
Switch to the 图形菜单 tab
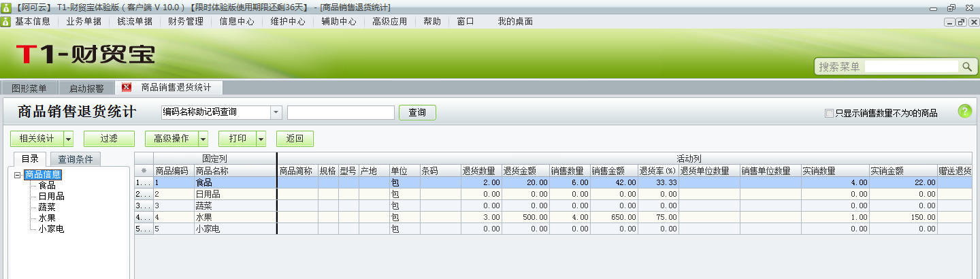[29, 88]
